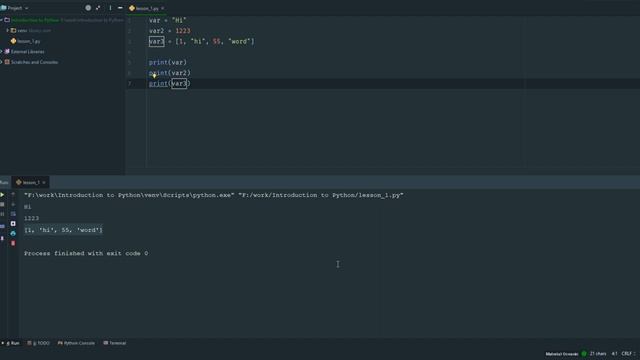Image resolution: width=640 pixels, height=360 pixels.
Task: Open Project panel options (vertical dots icon)
Action: point(110,8)
